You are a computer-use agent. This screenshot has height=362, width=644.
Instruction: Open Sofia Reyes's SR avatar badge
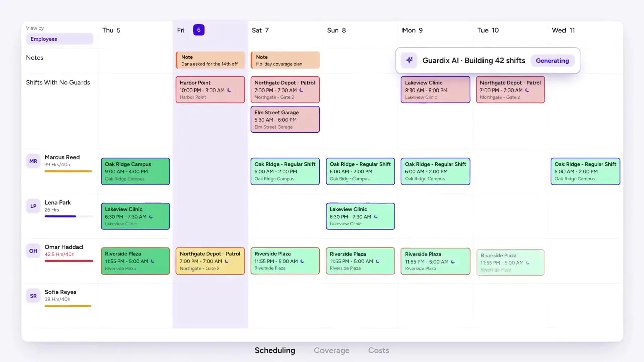click(x=33, y=296)
